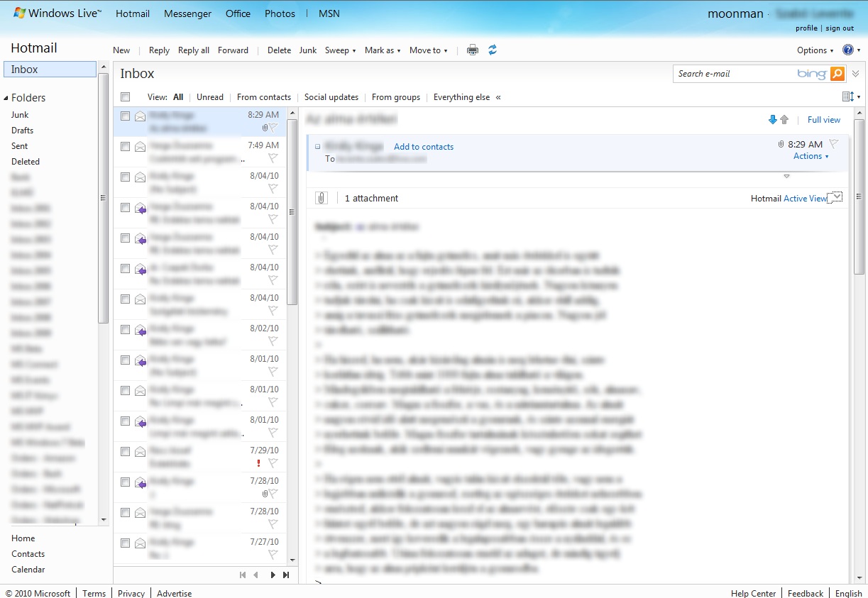The width and height of the screenshot is (868, 598).
Task: Forward the selected message
Action: (233, 50)
